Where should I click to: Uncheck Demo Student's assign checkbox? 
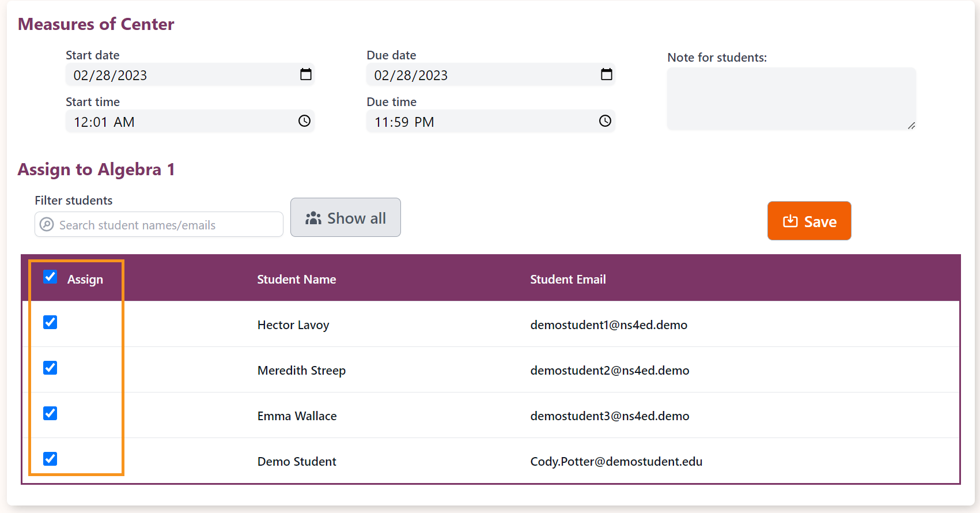50,459
